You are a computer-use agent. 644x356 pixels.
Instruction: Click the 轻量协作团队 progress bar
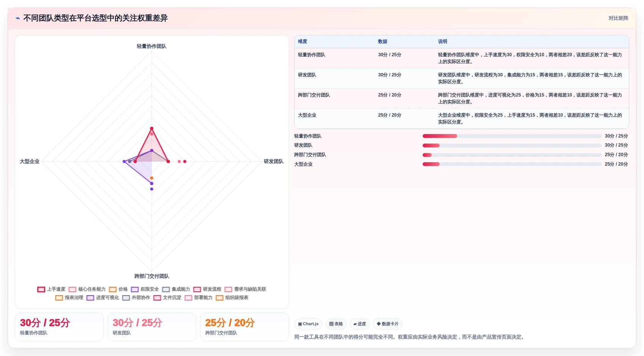512,136
